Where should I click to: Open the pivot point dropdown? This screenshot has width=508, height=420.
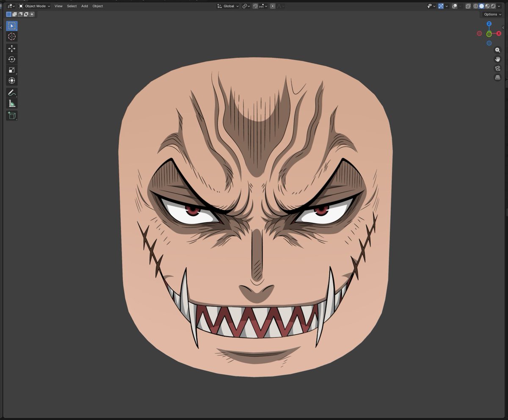(x=246, y=6)
